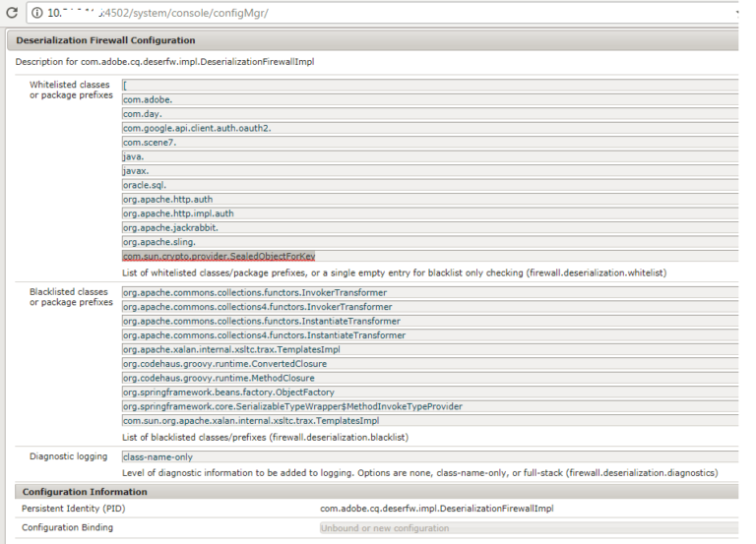This screenshot has height=544, width=756.
Task: Edit the 'org.apache.http.impl.auth' whitelist entry
Action: [x=430, y=213]
